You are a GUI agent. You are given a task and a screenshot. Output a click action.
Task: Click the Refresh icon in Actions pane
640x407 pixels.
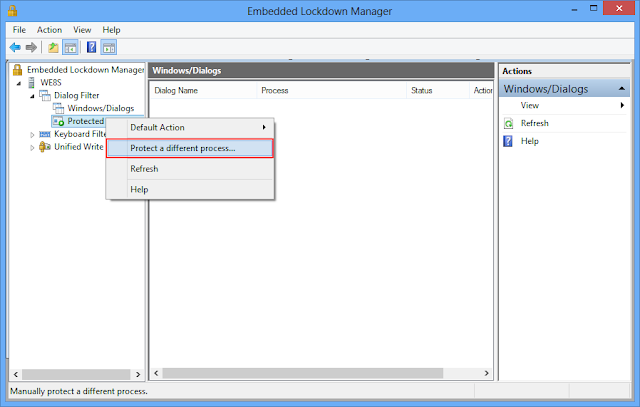tap(509, 123)
